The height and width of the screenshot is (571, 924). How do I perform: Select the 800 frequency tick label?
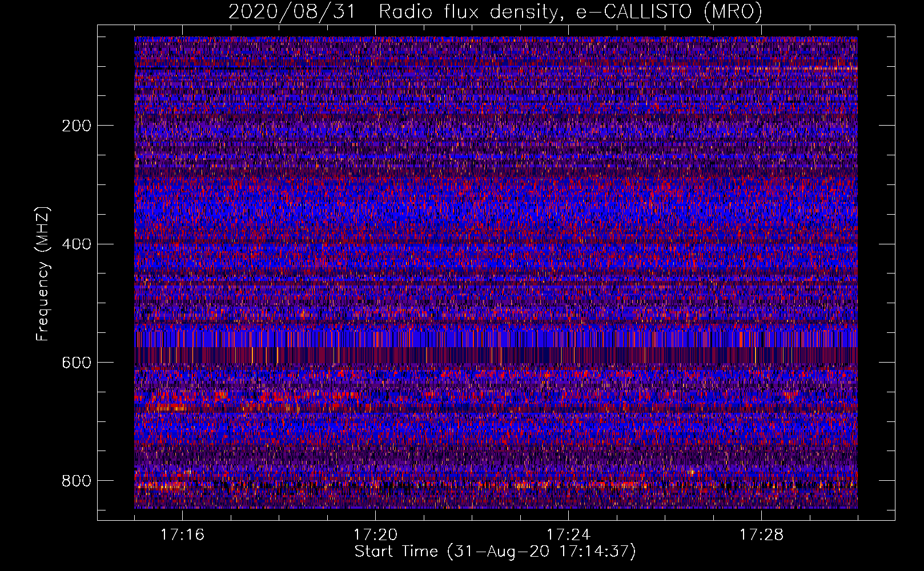76,481
